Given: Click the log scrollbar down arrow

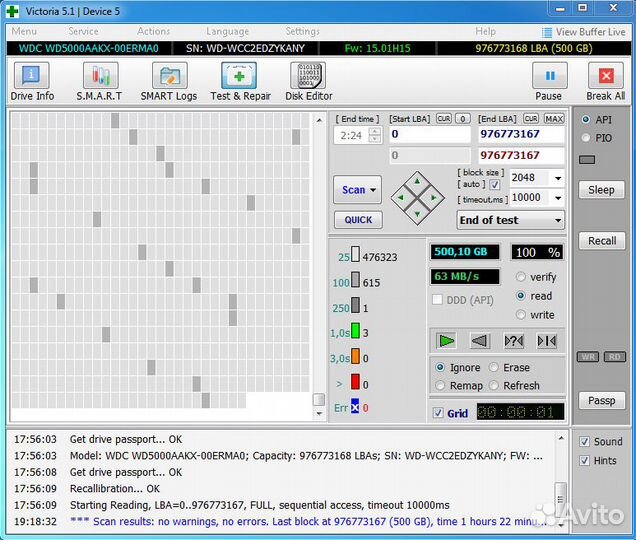Looking at the screenshot, I should [x=561, y=525].
